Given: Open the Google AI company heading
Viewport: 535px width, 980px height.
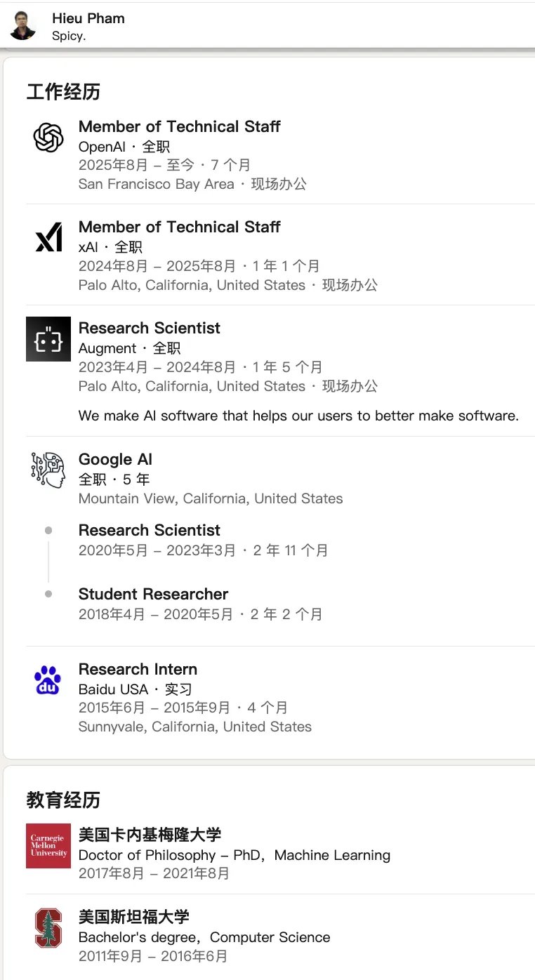Looking at the screenshot, I should (115, 459).
